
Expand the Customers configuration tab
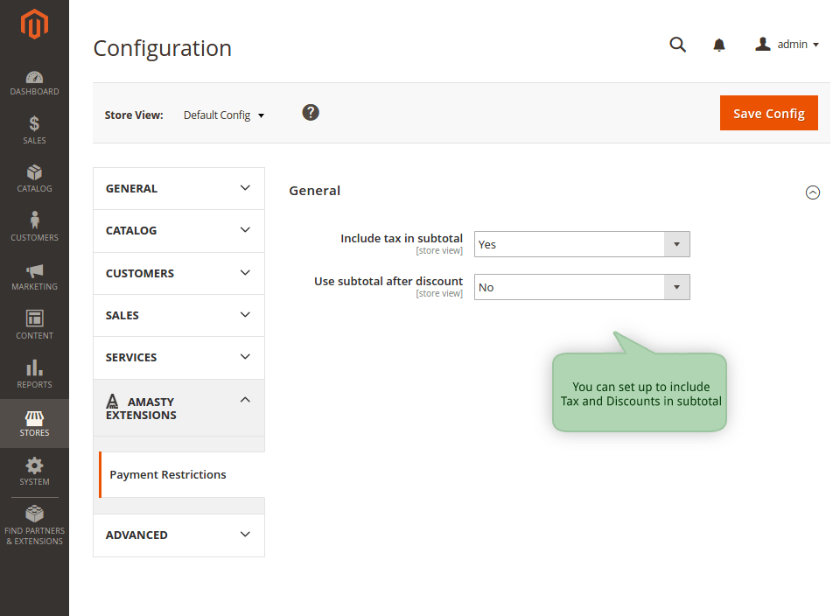[x=178, y=273]
